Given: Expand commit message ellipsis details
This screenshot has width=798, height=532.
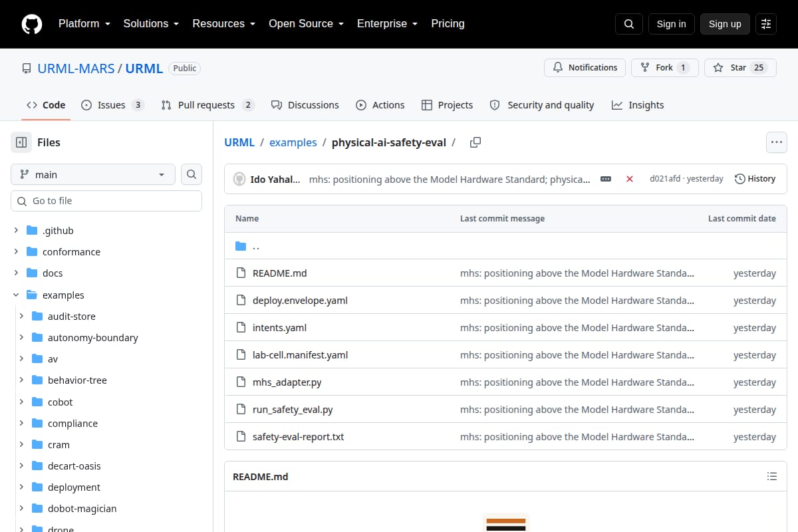Looking at the screenshot, I should click(x=606, y=179).
